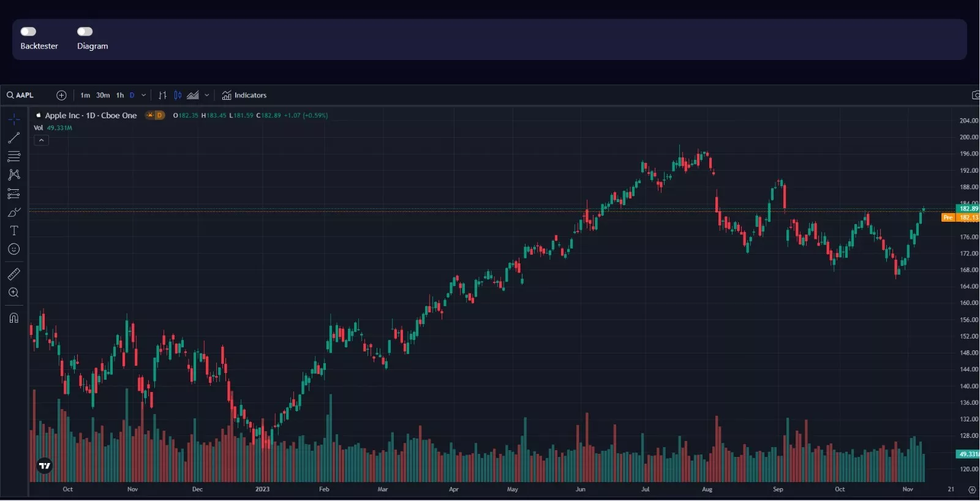
Task: Click the compare or add symbol plus icon
Action: 61,95
